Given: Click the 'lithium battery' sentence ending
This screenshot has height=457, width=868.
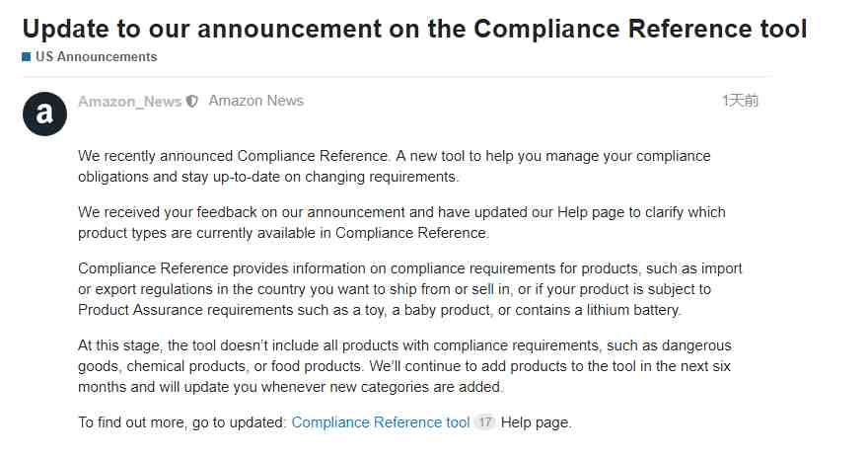Looking at the screenshot, I should [634, 310].
